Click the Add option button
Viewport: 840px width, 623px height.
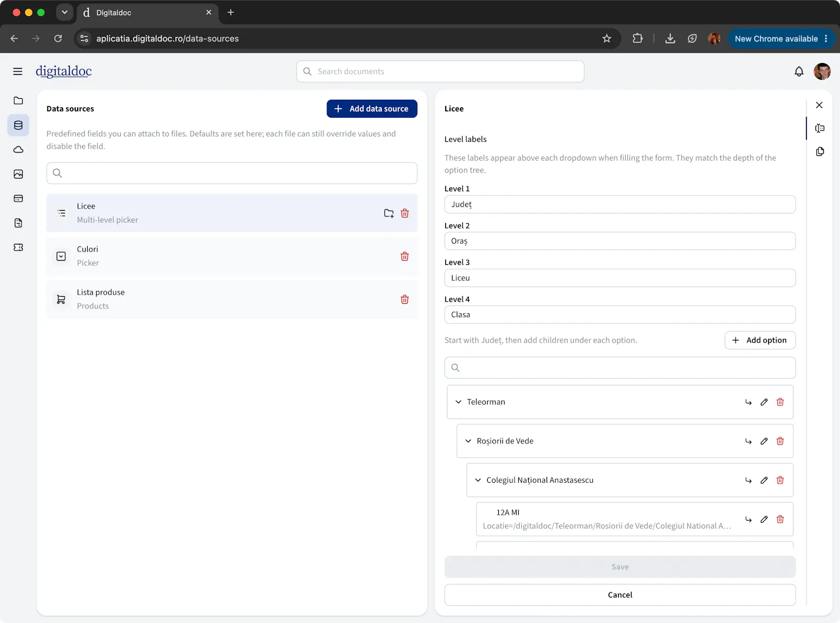tap(760, 340)
